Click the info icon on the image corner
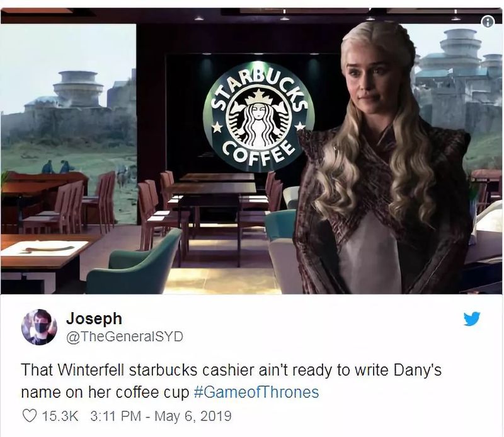 488,21
